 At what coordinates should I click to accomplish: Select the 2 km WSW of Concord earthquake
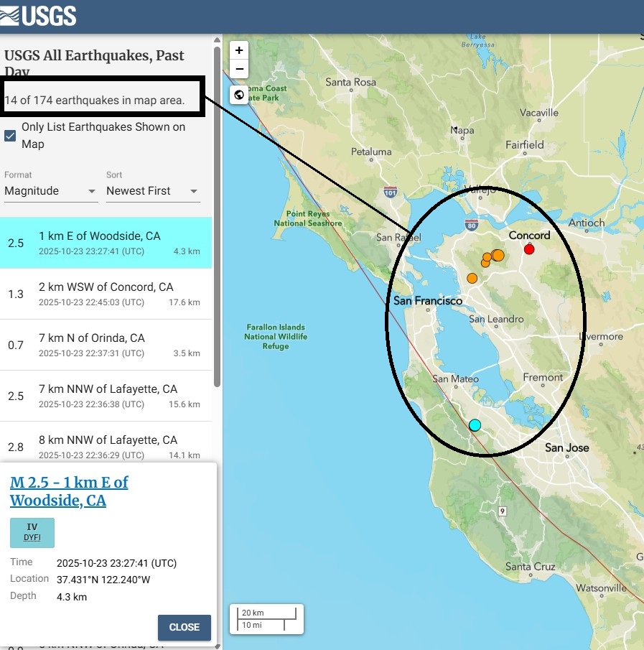106,294
